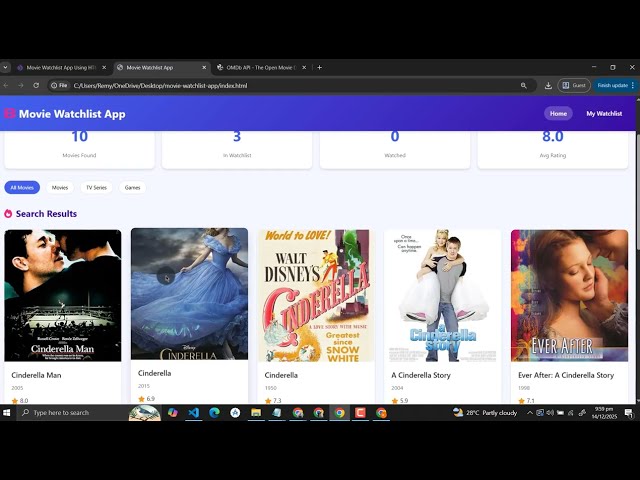Click the star rating icon showing 7.1
640x480 pixels.
(x=522, y=401)
